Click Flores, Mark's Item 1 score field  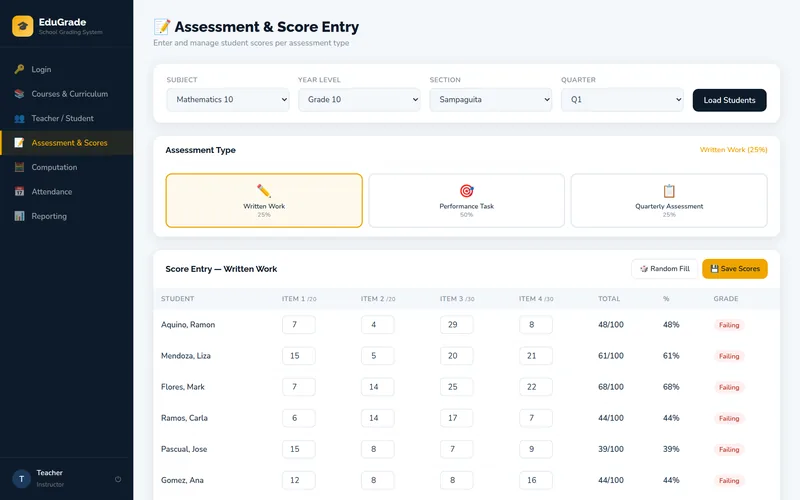point(298,387)
